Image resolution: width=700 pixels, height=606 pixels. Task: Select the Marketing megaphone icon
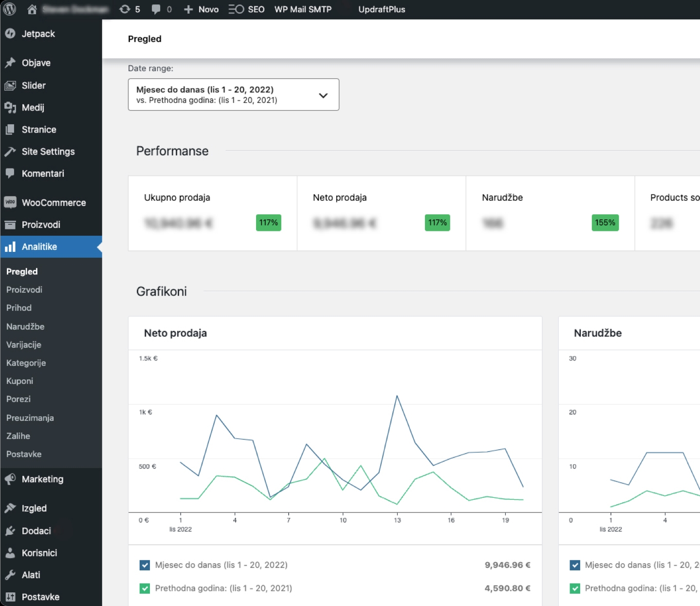pyautogui.click(x=10, y=479)
